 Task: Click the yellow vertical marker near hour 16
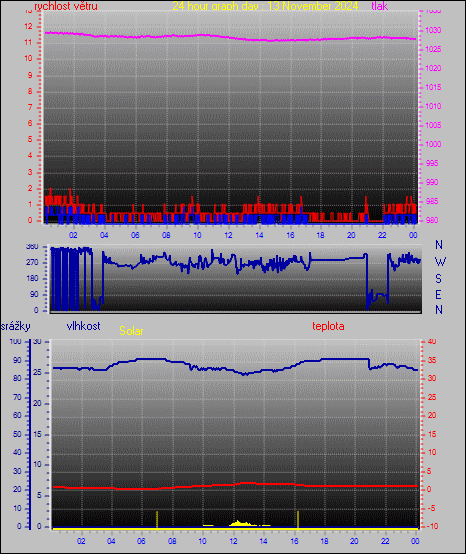click(x=298, y=520)
